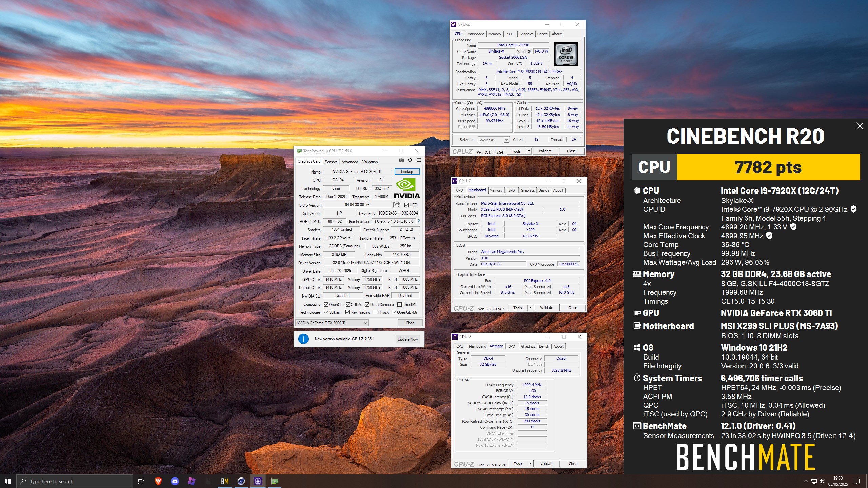Open GPU-Z hamburger menu icon
Image resolution: width=868 pixels, height=488 pixels.
[419, 160]
